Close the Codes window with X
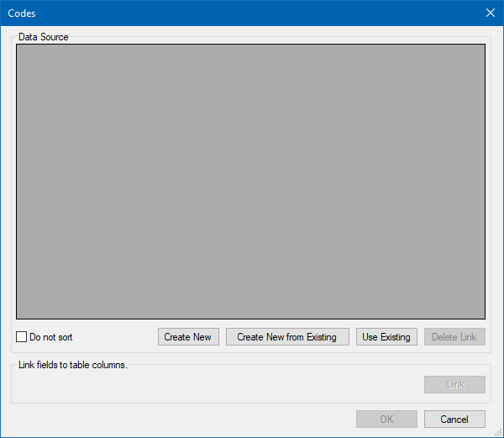504x438 pixels. [491, 13]
